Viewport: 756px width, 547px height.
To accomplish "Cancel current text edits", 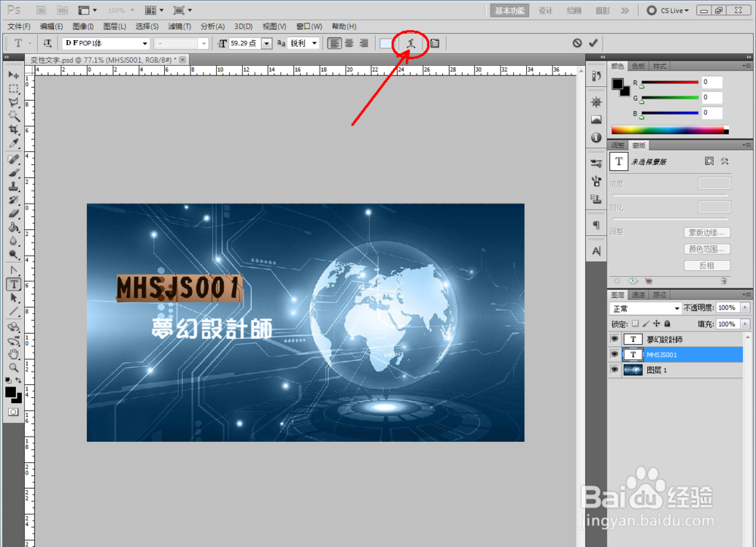I will (577, 43).
